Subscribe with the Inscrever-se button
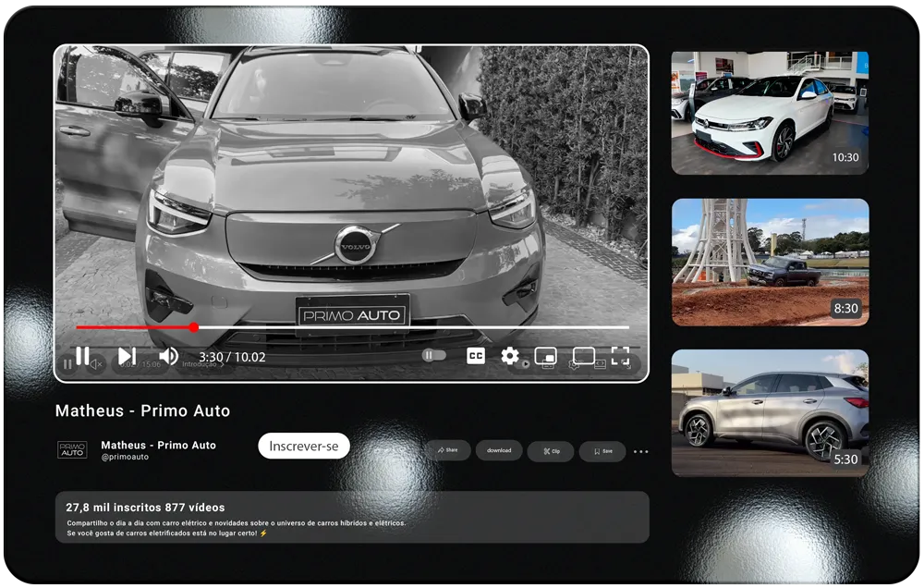The width and height of the screenshot is (924, 588). tap(303, 446)
